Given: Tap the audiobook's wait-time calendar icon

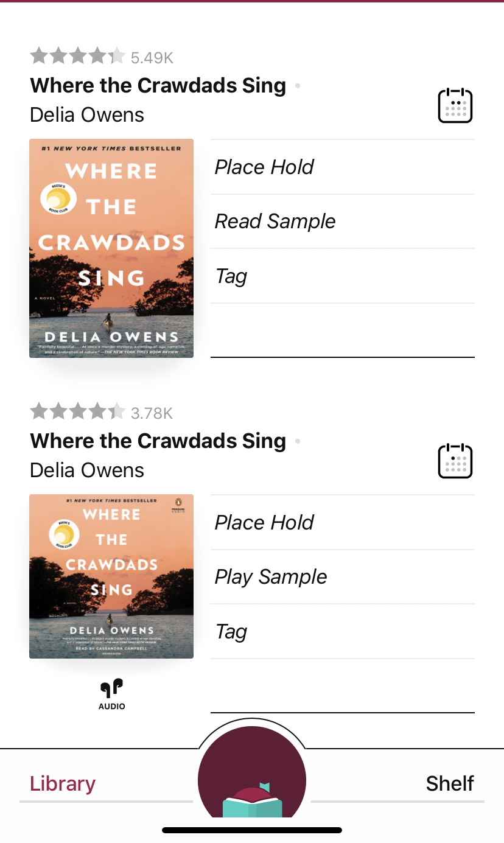Looking at the screenshot, I should (455, 461).
